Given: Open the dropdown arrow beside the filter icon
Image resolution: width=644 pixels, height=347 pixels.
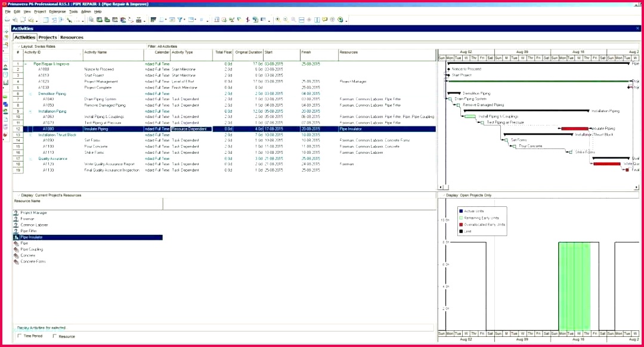Looking at the screenshot, I should pyautogui.click(x=184, y=20).
